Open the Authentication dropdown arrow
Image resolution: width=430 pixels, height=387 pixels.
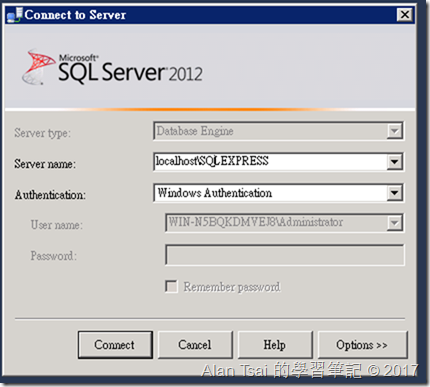(x=395, y=193)
